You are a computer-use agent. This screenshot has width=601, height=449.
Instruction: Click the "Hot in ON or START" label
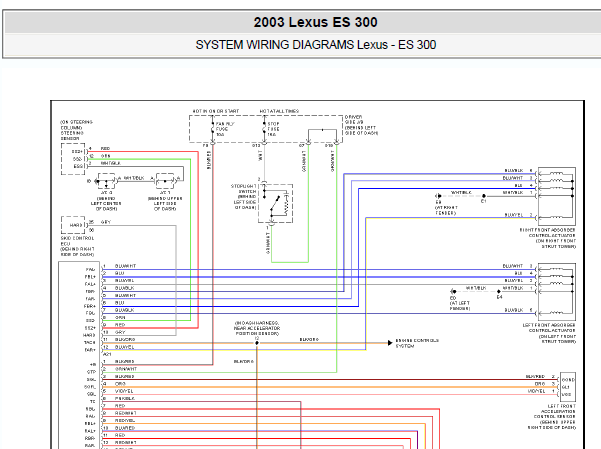(213, 110)
